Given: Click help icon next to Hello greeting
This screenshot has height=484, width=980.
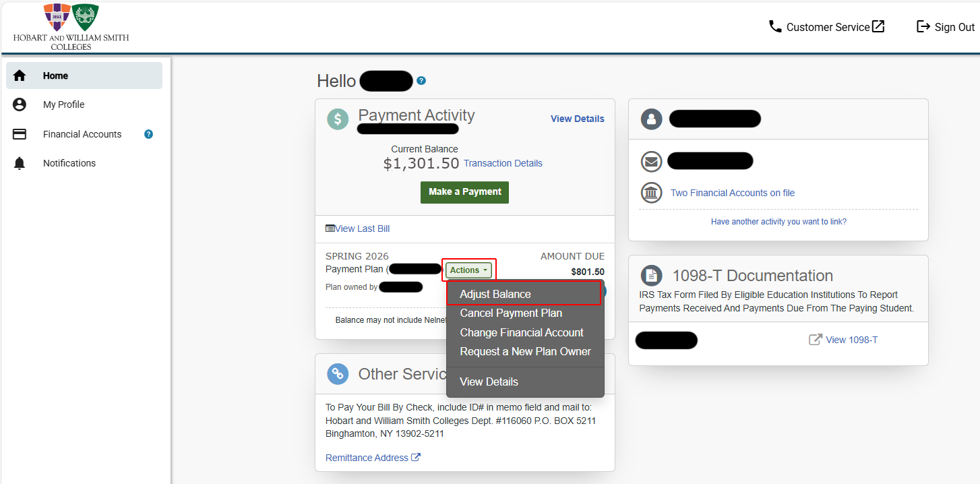Looking at the screenshot, I should click(421, 81).
